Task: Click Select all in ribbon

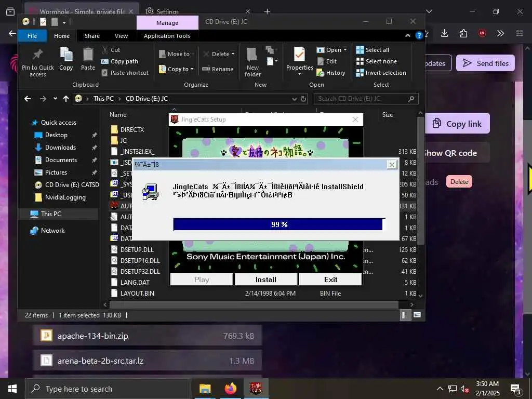Action: 373,50
